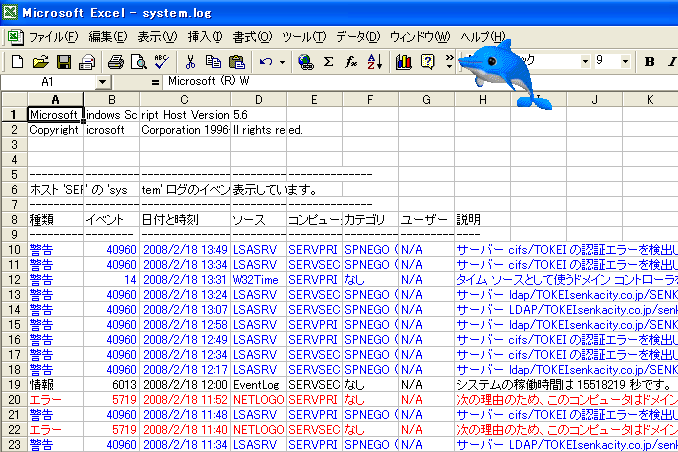Open the 挿入(I) menu
Image resolution: width=678 pixels, height=452 pixels.
click(205, 37)
